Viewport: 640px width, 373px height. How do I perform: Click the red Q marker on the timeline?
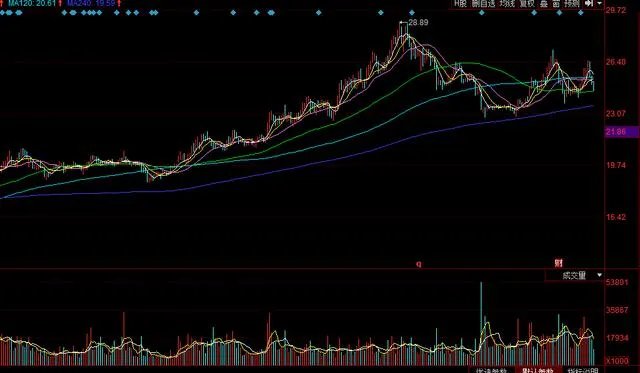(418, 264)
